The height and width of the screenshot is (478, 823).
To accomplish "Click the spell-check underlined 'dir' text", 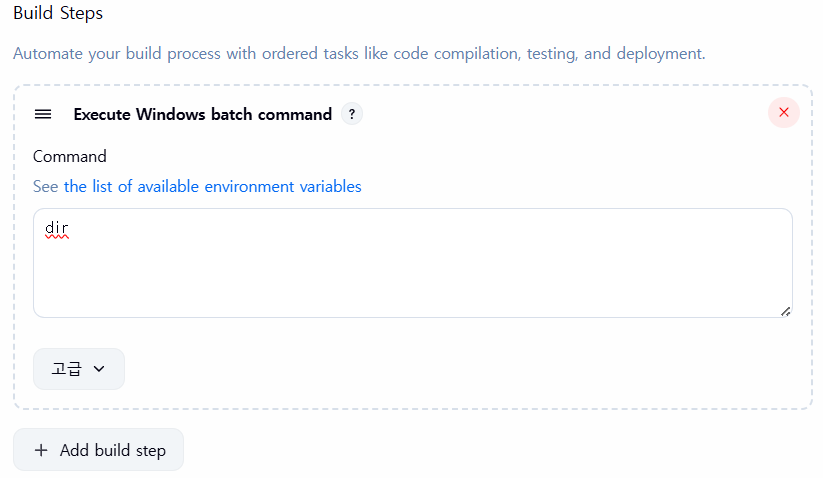I will [57, 228].
